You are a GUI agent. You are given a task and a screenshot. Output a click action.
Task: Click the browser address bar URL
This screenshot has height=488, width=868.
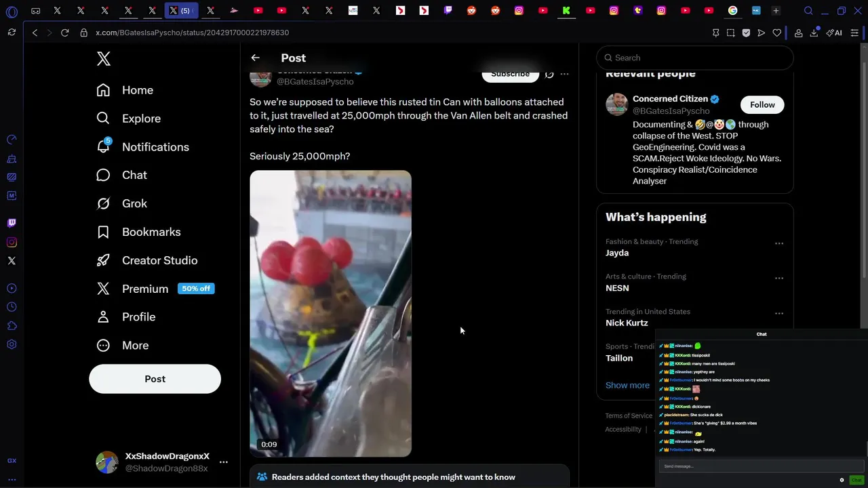click(192, 33)
